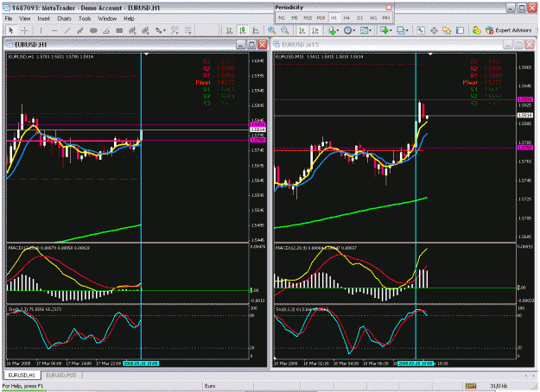Click the terminal panel icon

click(x=460, y=30)
